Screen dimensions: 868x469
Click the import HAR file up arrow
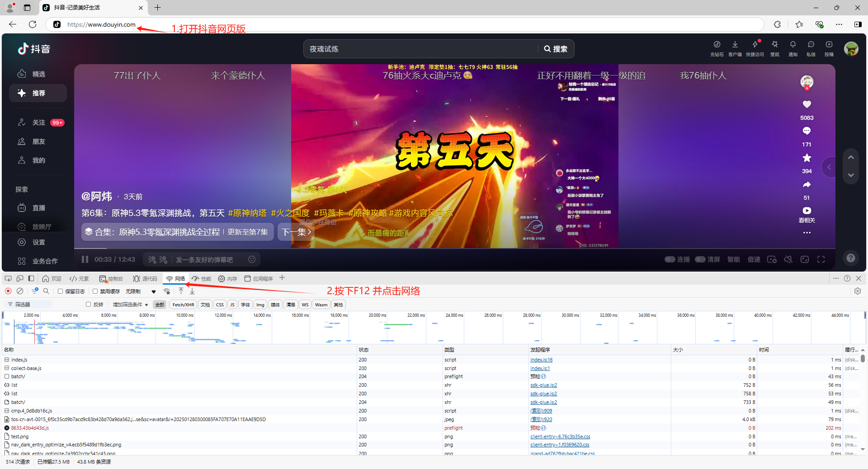(181, 291)
